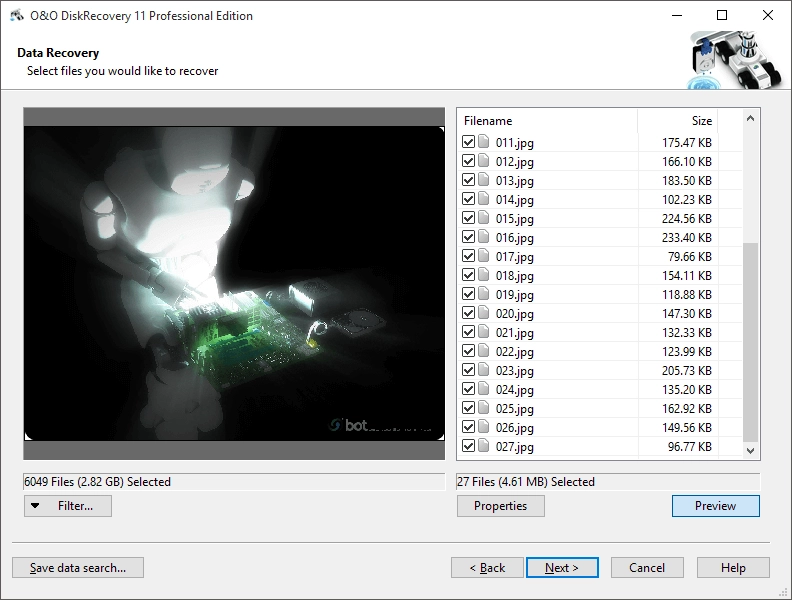Screen dimensions: 792x600
Task: Uncheck the 012.jpg checkbox
Action: [468, 161]
